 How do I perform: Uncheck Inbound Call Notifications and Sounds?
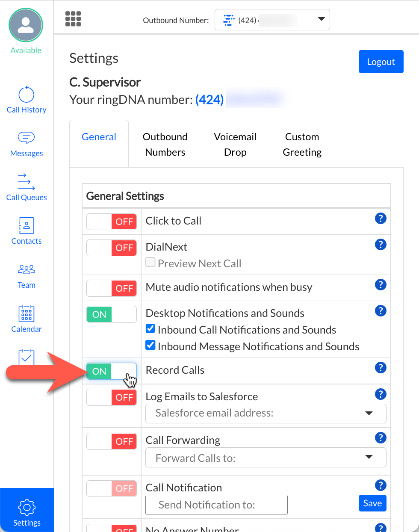pos(150,328)
